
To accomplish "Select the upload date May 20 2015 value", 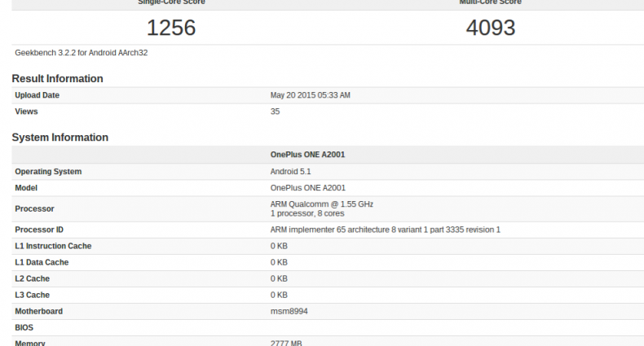I will [x=310, y=95].
